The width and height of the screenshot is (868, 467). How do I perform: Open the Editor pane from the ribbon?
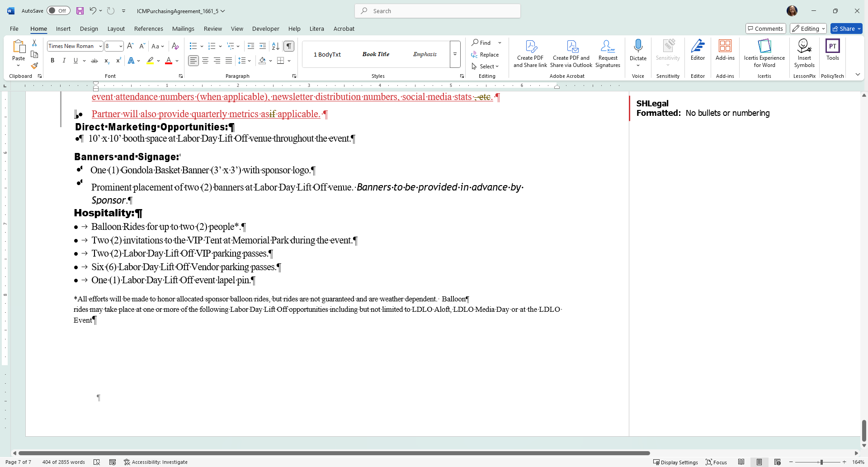(698, 50)
